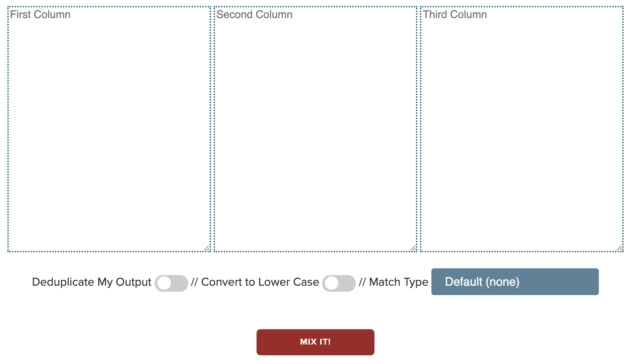Place cursor in the Third Column text area
Image resolution: width=631 pixels, height=364 pixels.
[522, 129]
